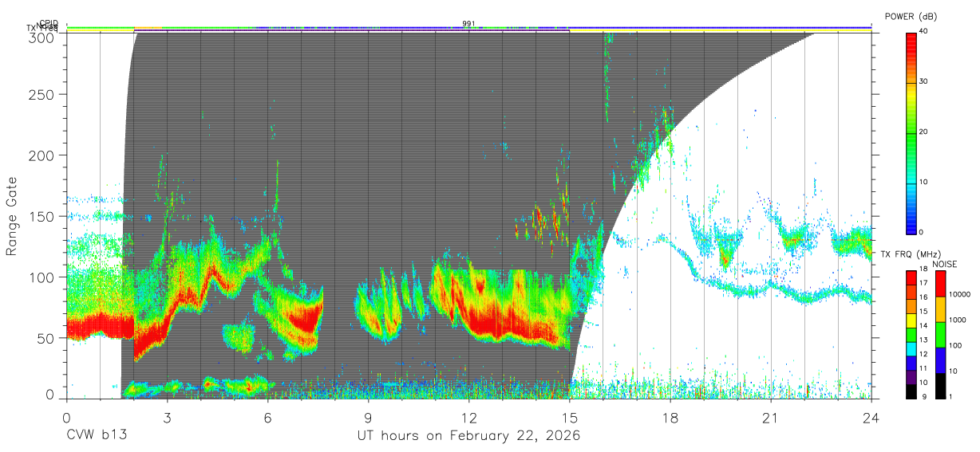This screenshot has height=452, width=980.
Task: Click the black segment of noise bar
Action: tap(940, 384)
